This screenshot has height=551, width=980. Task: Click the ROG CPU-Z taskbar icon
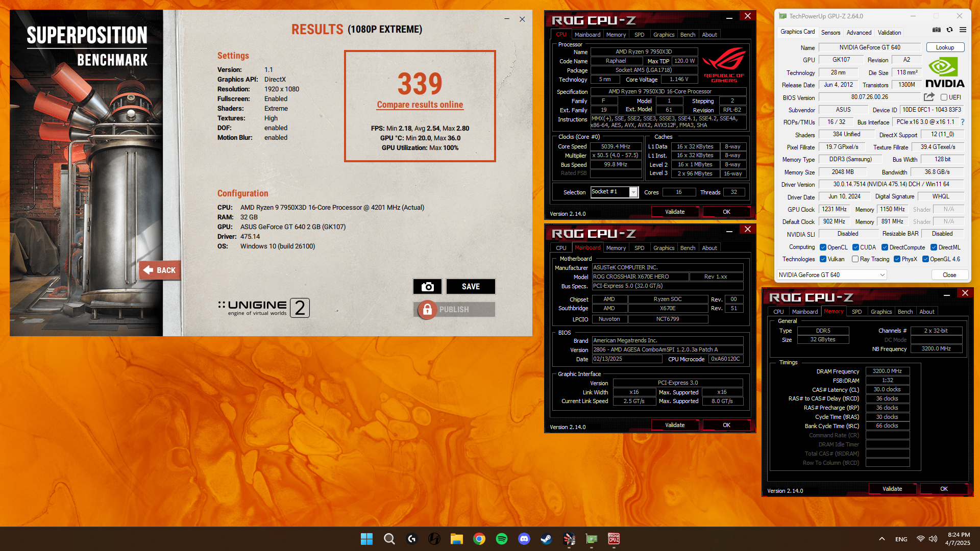point(614,539)
